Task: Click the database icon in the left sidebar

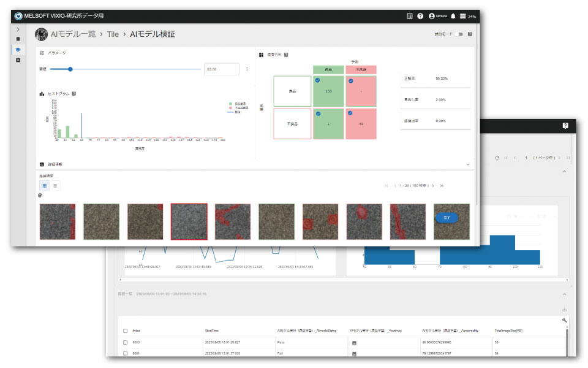Action: coord(18,39)
